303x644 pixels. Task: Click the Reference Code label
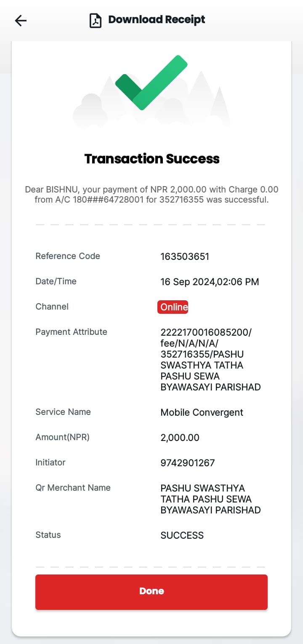68,256
